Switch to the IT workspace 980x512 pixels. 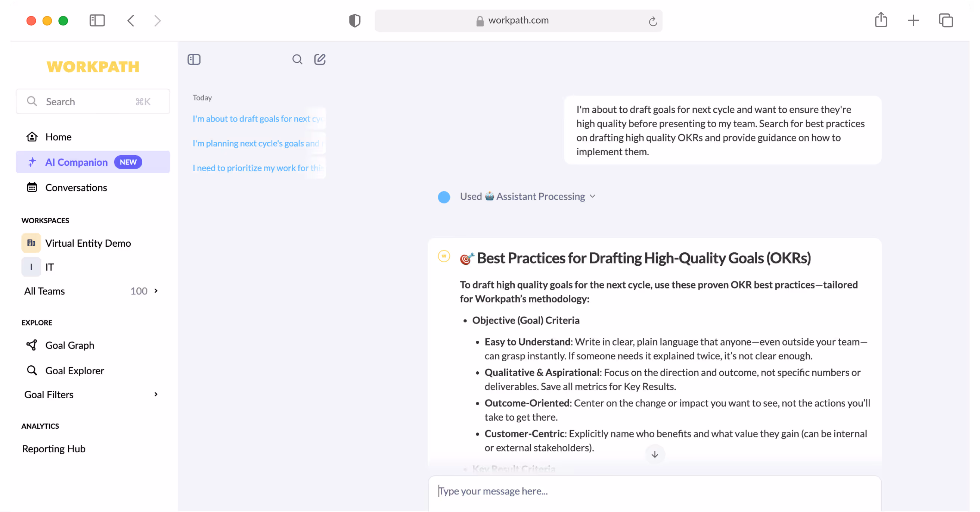pos(49,267)
